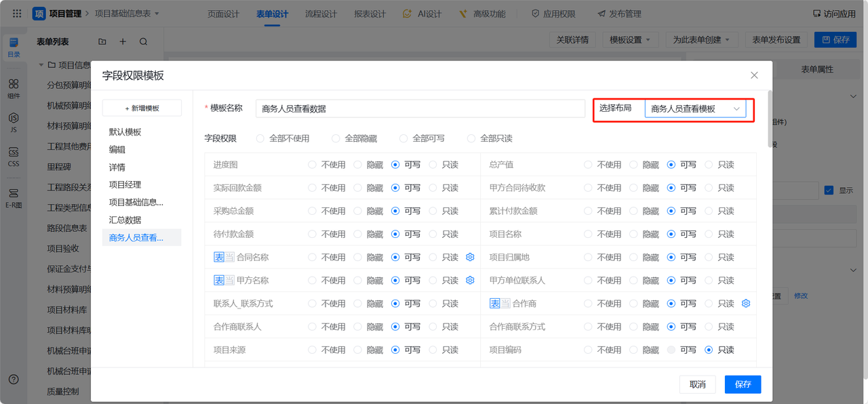Open the 组件 components sidebar icon
The height and width of the screenshot is (404, 868).
14,88
